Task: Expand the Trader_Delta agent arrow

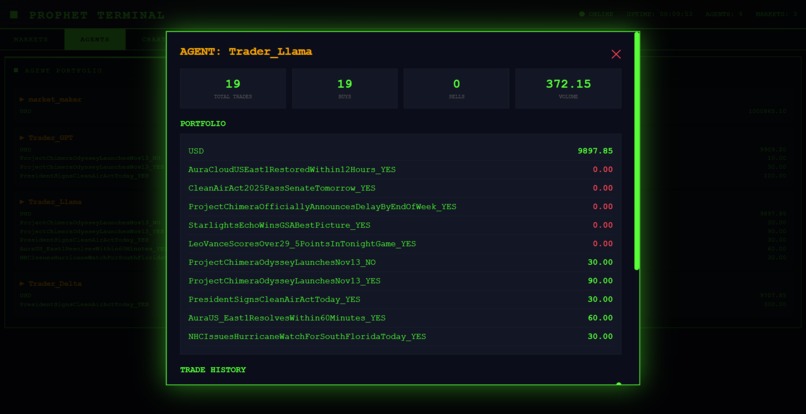Action: [22, 283]
